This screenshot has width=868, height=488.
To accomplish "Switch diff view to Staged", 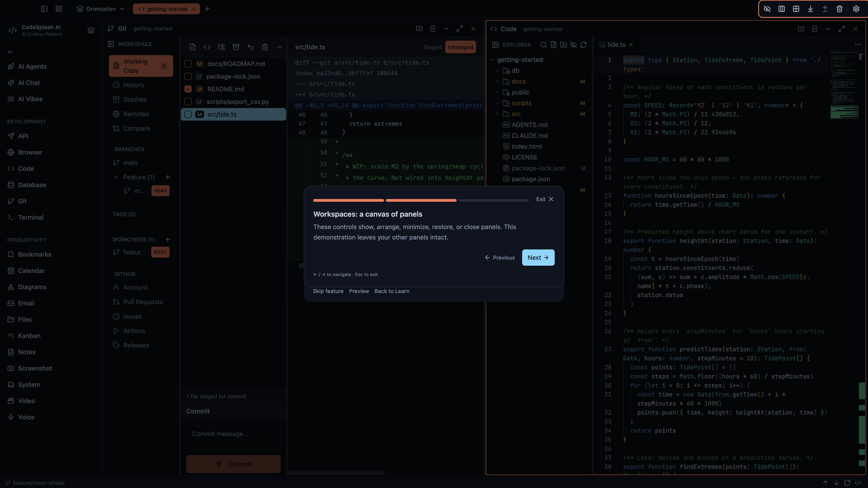I will click(432, 47).
